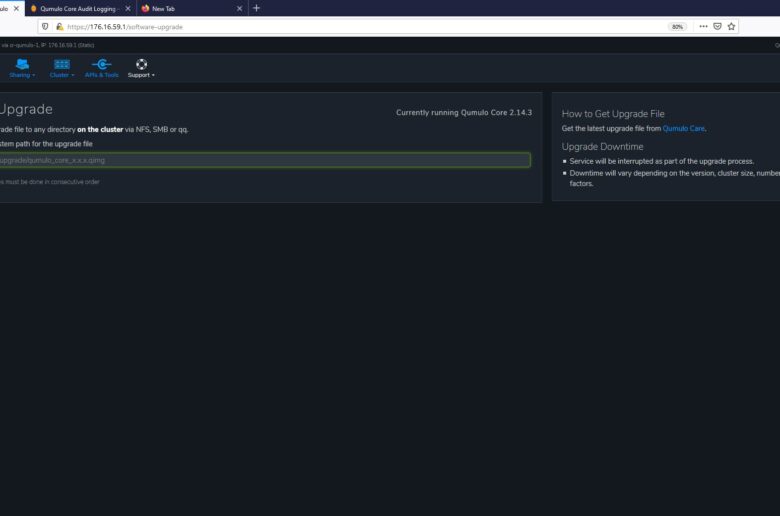Close the current Qumulo tab
Viewport: 780px width, 516px height.
tap(16, 8)
